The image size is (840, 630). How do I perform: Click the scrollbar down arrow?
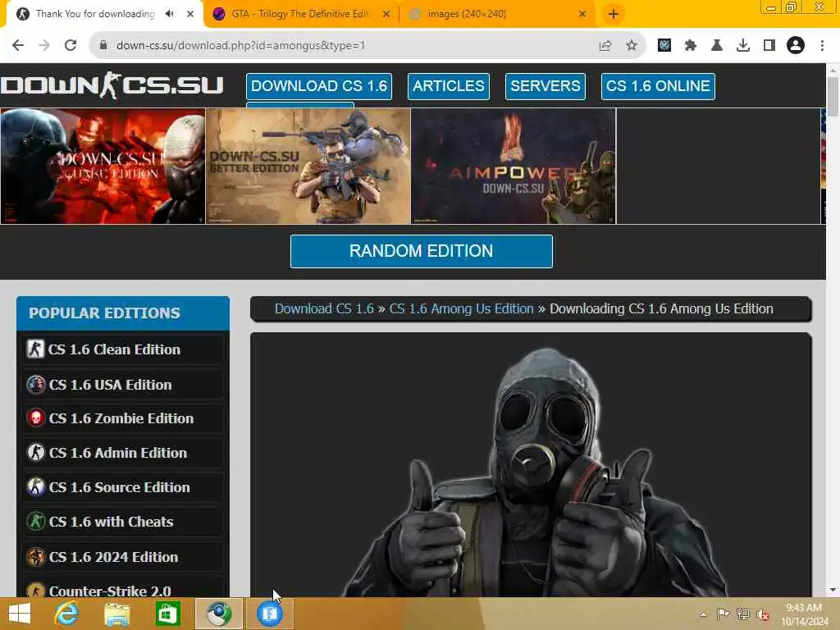click(x=833, y=591)
